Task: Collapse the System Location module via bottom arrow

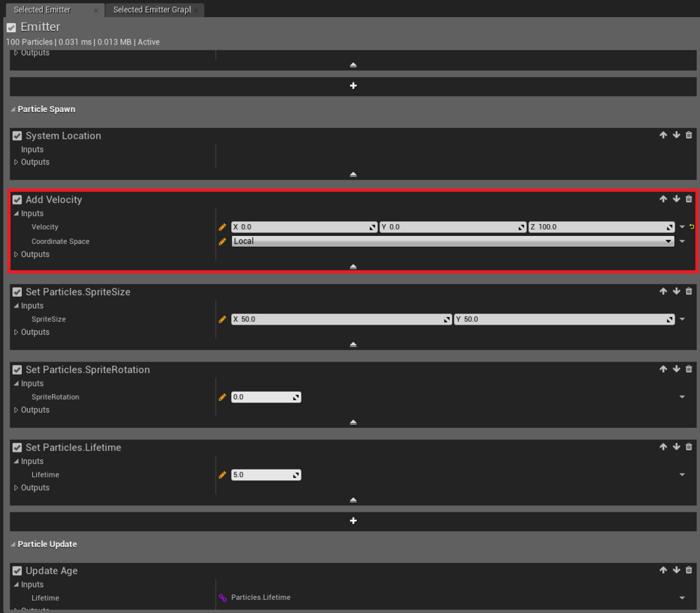Action: coord(353,174)
